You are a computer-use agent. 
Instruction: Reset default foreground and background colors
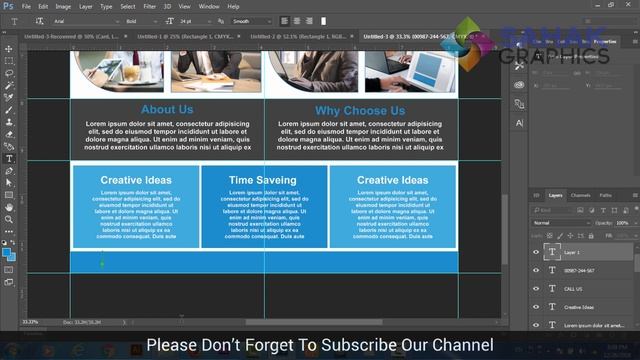tap(4, 242)
